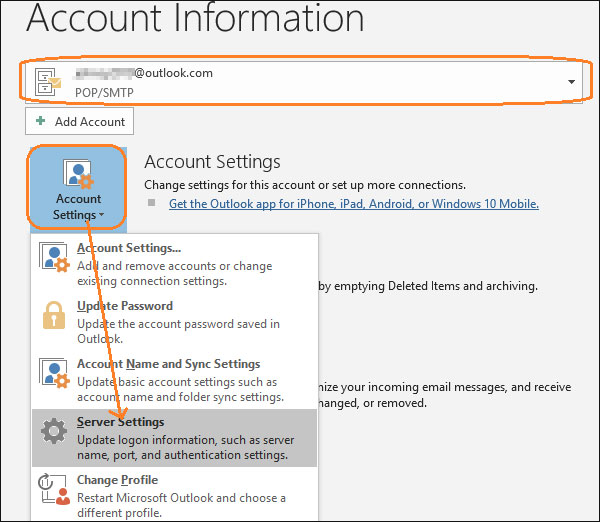Click the Add Account button
Image resolution: width=600 pixels, height=522 pixels.
pos(80,121)
